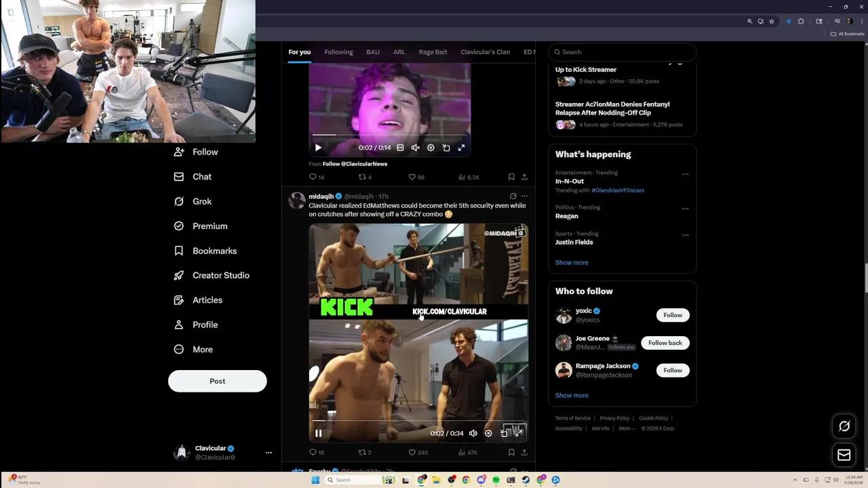
Task: Switch to the For you tab
Action: coord(299,52)
